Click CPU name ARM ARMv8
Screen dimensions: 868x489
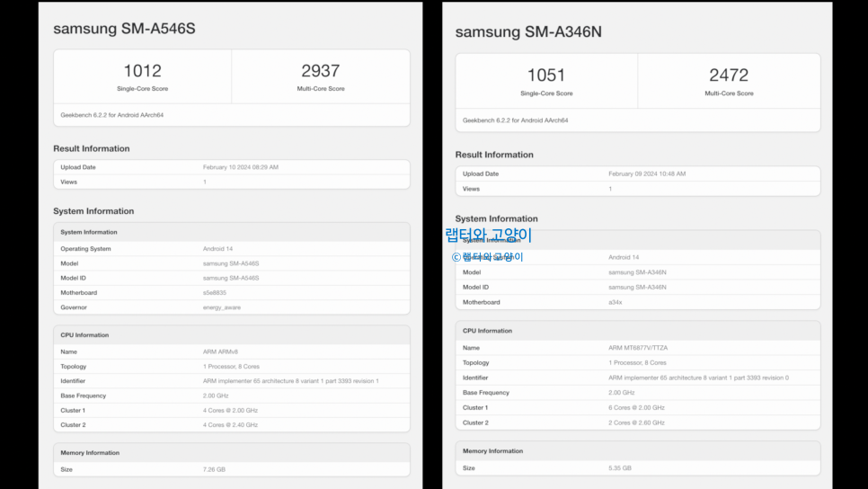pyautogui.click(x=220, y=351)
